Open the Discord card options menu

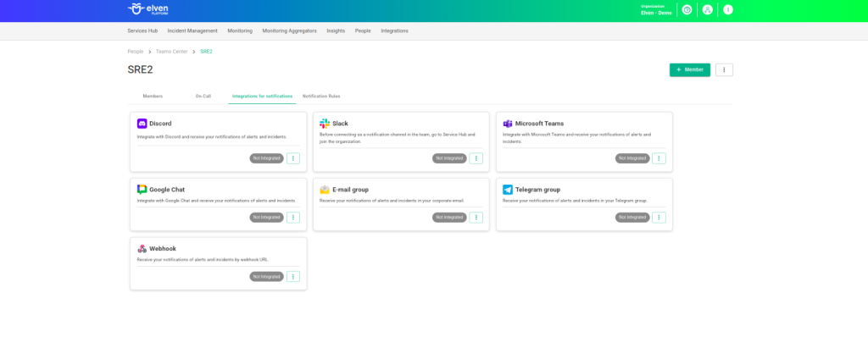(x=293, y=158)
